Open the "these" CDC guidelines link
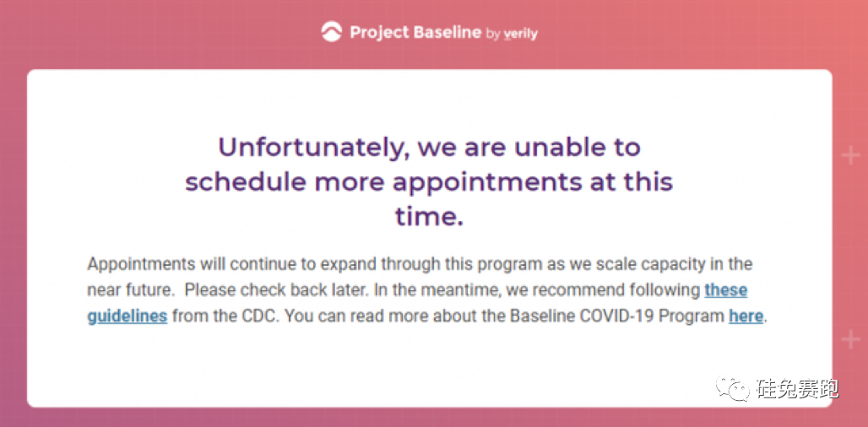Screen dimensions: 868x427 (x=725, y=290)
